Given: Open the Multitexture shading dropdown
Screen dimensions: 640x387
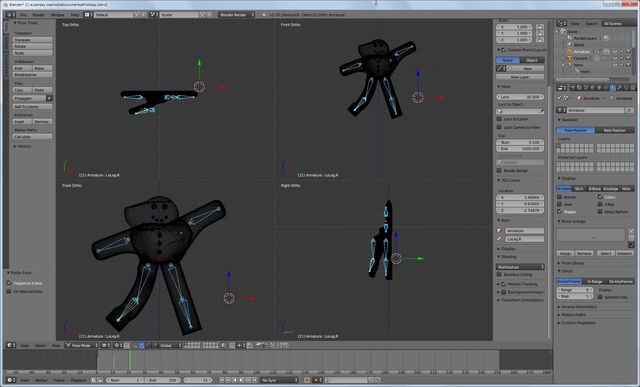Looking at the screenshot, I should point(520,267).
